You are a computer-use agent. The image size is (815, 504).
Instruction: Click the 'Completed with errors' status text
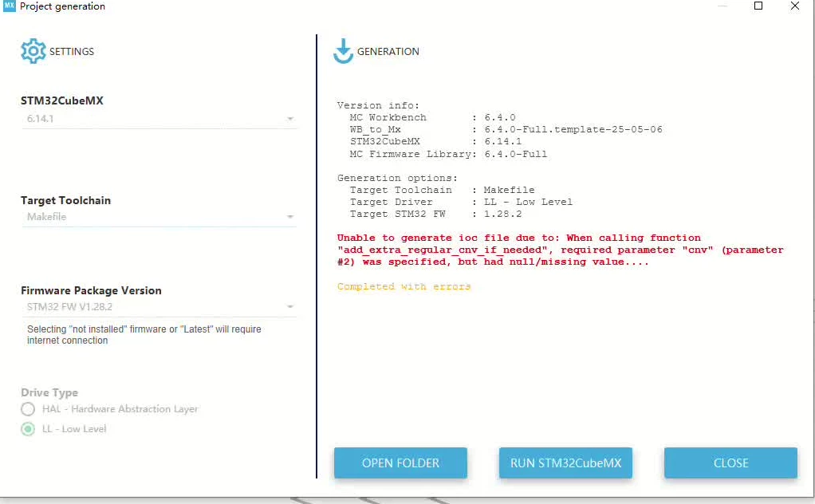click(404, 286)
